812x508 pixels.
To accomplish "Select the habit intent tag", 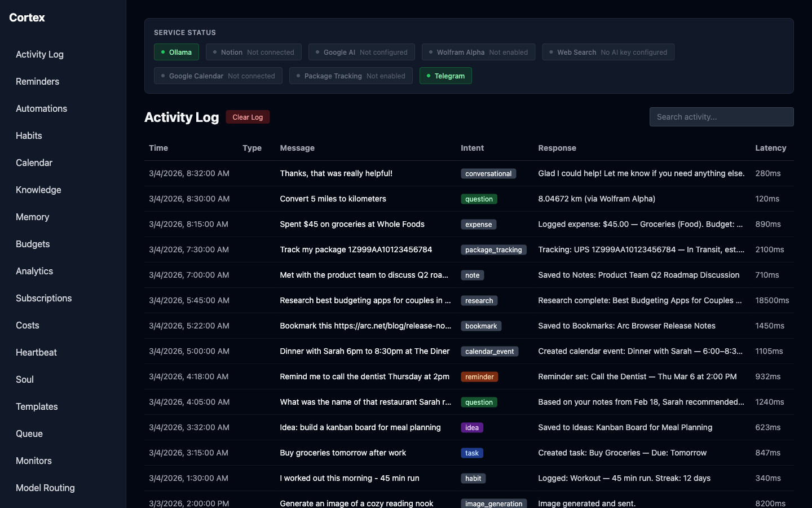I will point(473,478).
